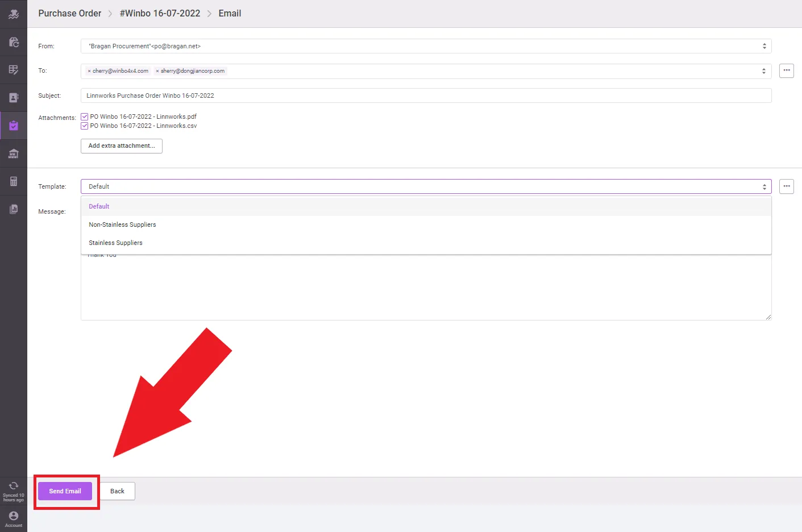Select Stainless Suppliers template
Screen dimensions: 802x532
[426, 243]
